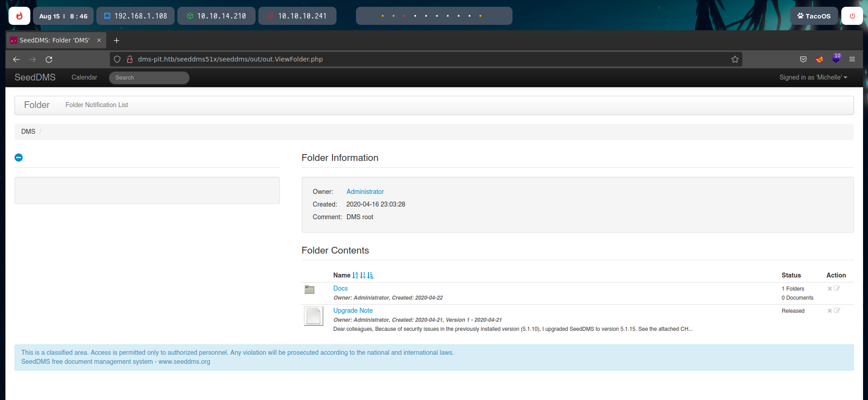The image size is (868, 400).
Task: Delete the Docs folder with X icon
Action: point(830,289)
